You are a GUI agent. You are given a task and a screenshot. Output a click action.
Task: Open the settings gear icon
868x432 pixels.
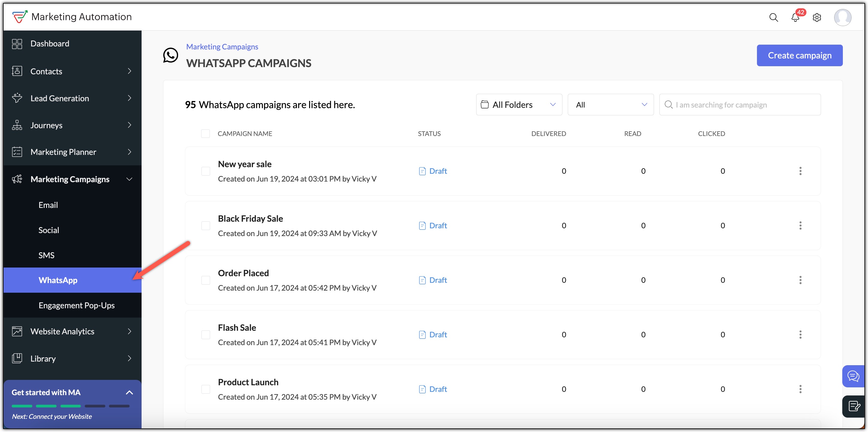[817, 18]
